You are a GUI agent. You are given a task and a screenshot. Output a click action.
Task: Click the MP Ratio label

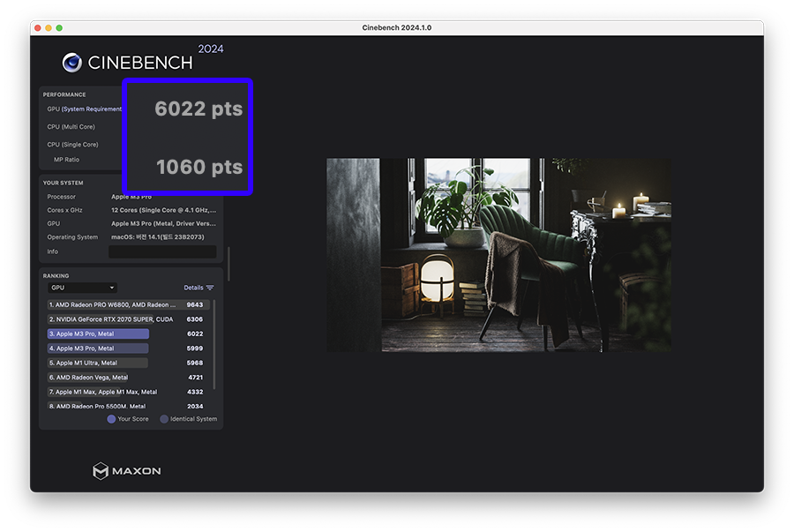coord(66,160)
